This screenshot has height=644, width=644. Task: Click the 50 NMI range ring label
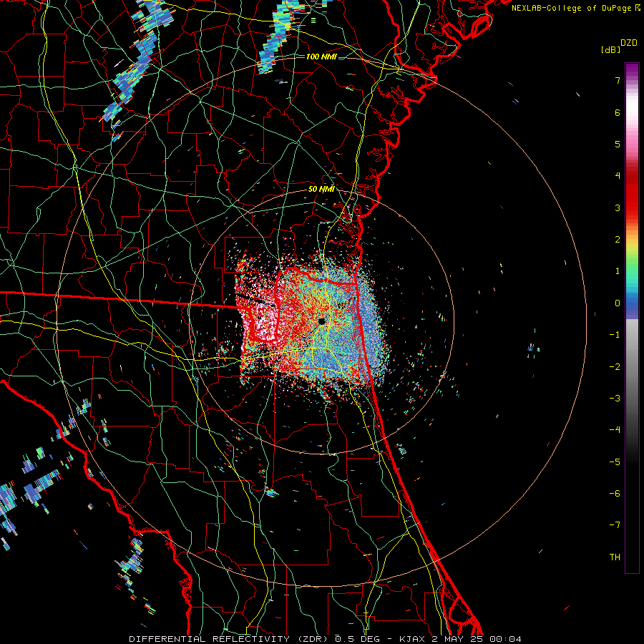pyautogui.click(x=321, y=189)
